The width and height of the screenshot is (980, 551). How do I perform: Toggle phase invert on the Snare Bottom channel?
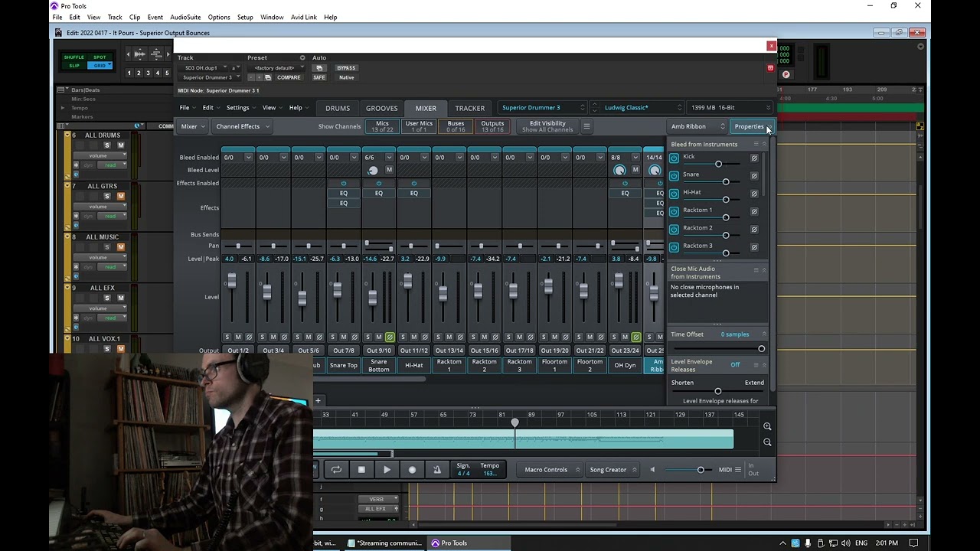pyautogui.click(x=390, y=337)
